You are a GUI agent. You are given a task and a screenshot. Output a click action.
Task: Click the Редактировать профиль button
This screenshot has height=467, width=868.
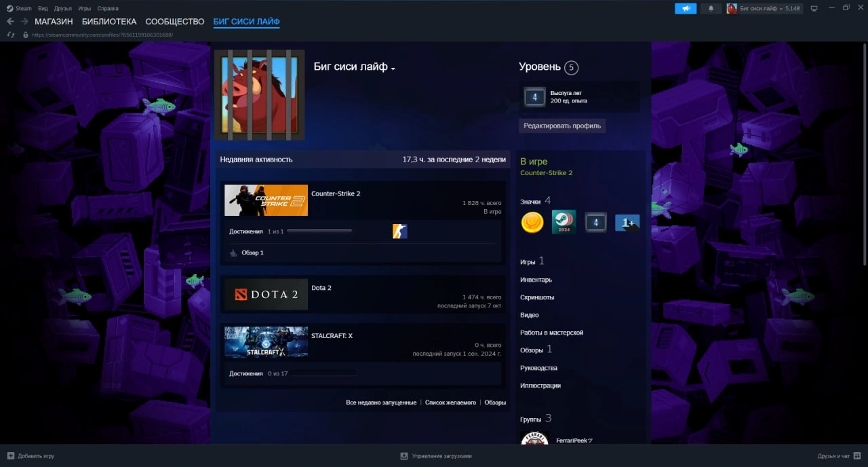pos(562,126)
